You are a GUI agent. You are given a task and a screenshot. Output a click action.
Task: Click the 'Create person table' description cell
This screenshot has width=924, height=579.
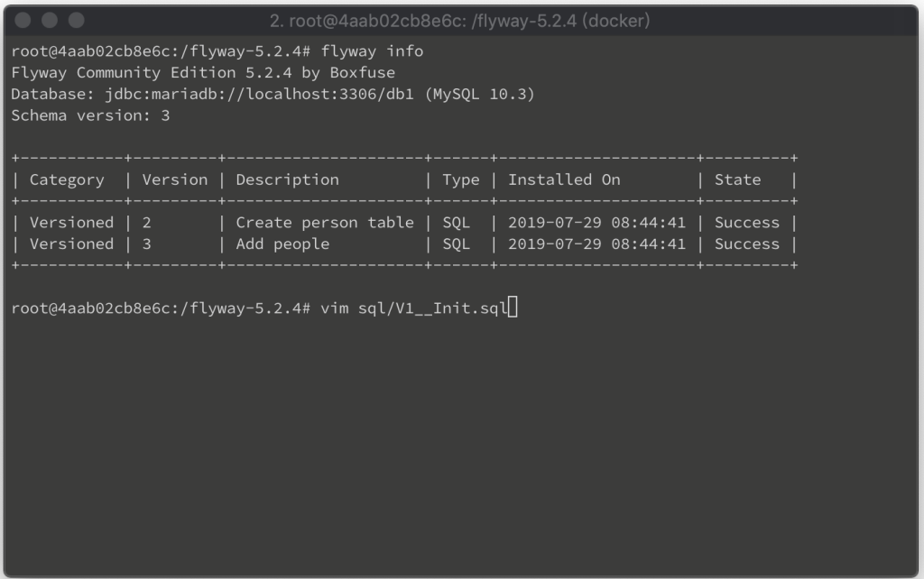point(325,223)
